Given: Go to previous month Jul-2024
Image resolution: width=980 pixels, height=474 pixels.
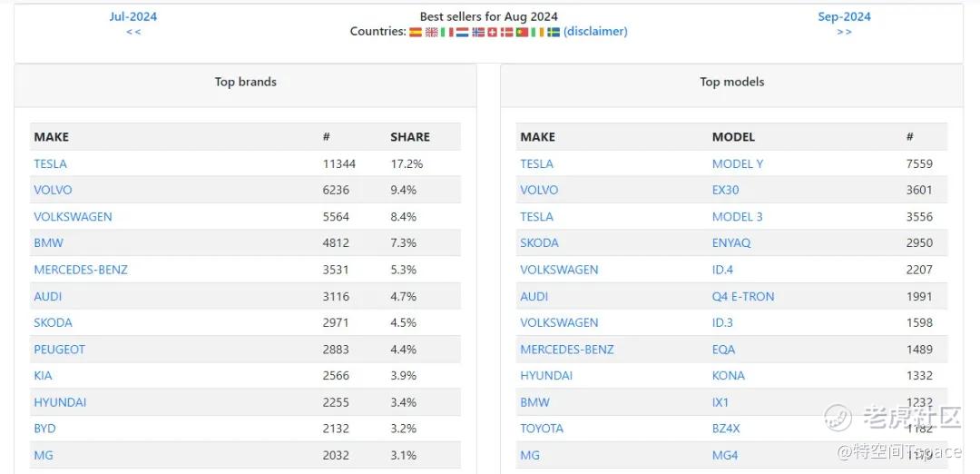Looking at the screenshot, I should pos(133,16).
